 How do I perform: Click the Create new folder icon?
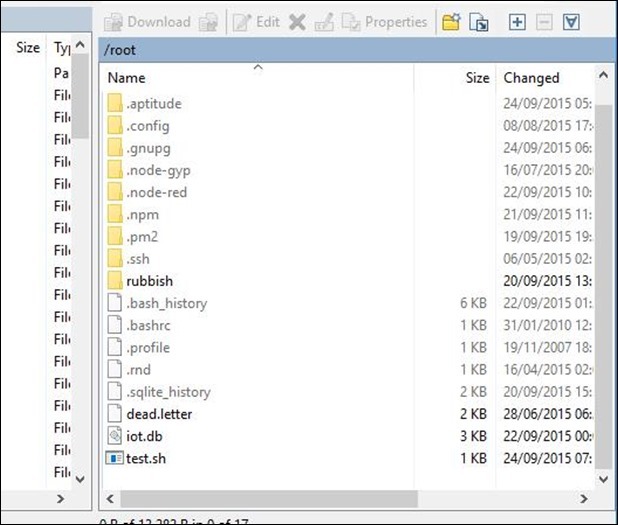(x=451, y=22)
